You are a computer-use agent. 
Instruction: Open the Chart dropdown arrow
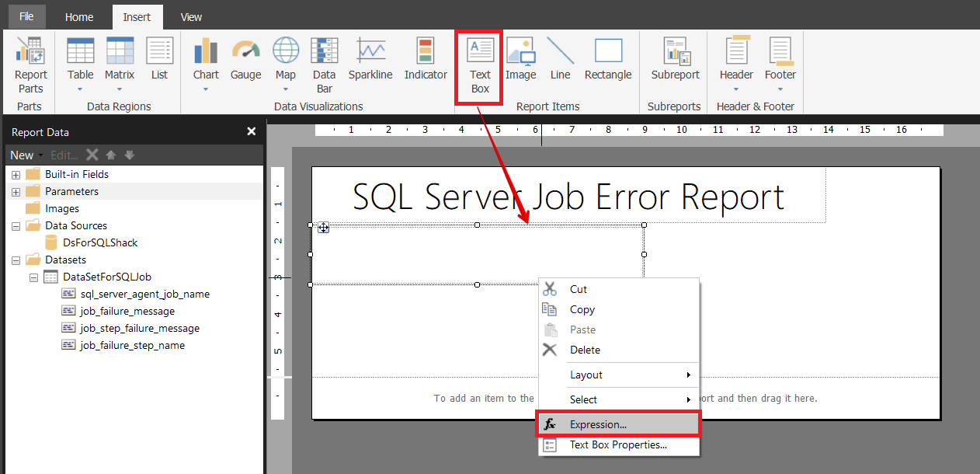pos(206,89)
